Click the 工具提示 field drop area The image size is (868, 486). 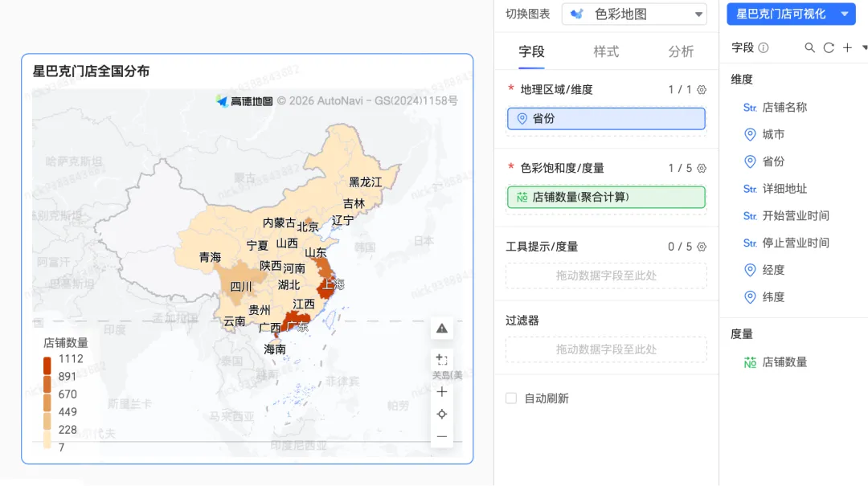606,276
